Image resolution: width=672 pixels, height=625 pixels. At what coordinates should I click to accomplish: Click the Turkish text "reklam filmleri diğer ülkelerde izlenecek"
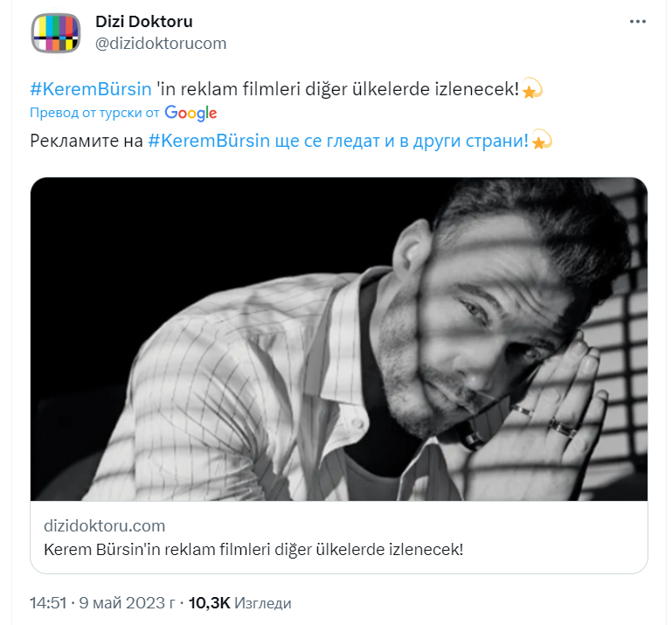point(350,89)
